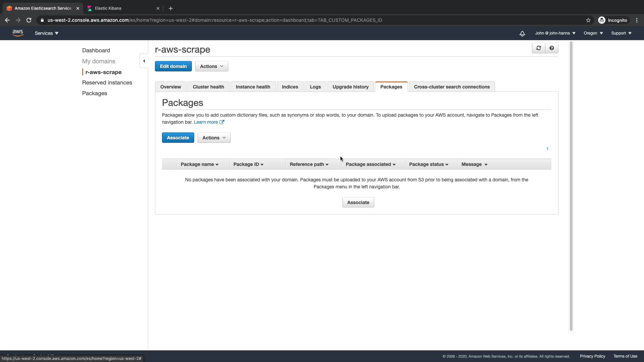Screen dimensions: 644x362
Task: Click the AWS logo home icon
Action: point(18,33)
